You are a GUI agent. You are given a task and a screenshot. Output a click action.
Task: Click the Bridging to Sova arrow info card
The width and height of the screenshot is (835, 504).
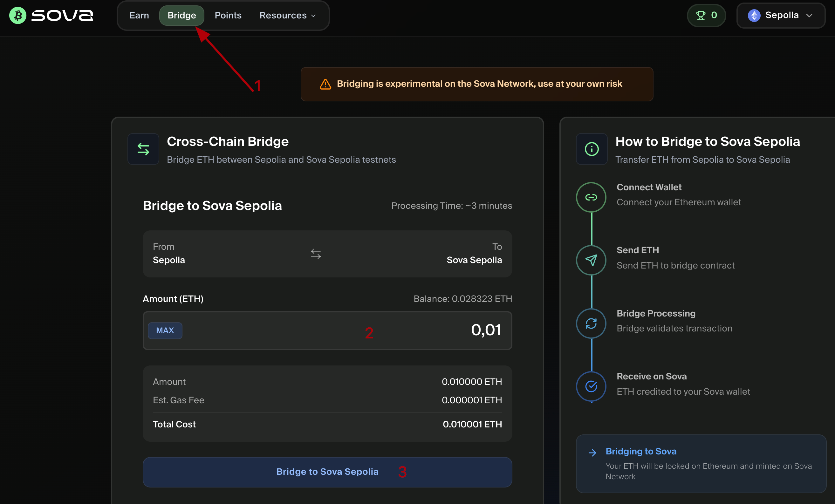(701, 463)
